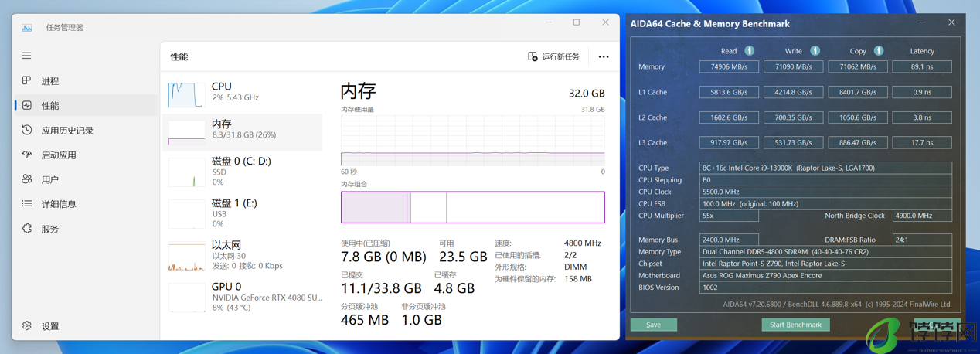Open the three-dot more options menu
Screen dimensions: 980x354
(604, 56)
